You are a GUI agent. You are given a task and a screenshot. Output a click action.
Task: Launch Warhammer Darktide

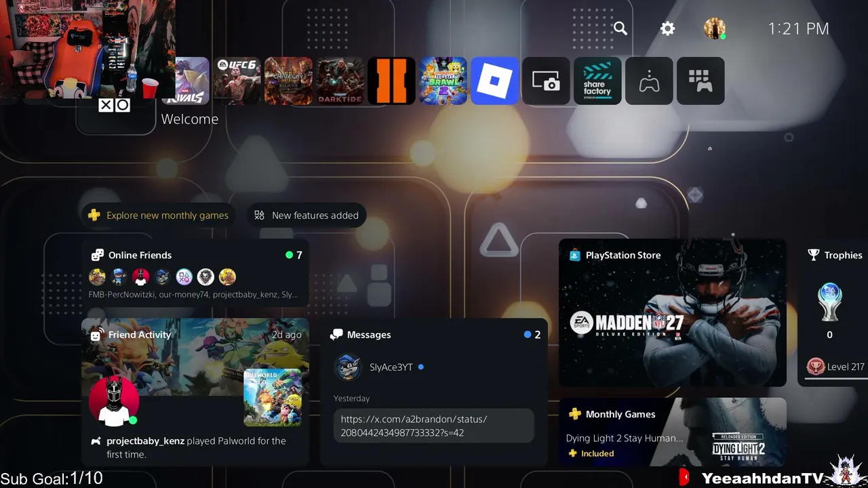coord(340,81)
